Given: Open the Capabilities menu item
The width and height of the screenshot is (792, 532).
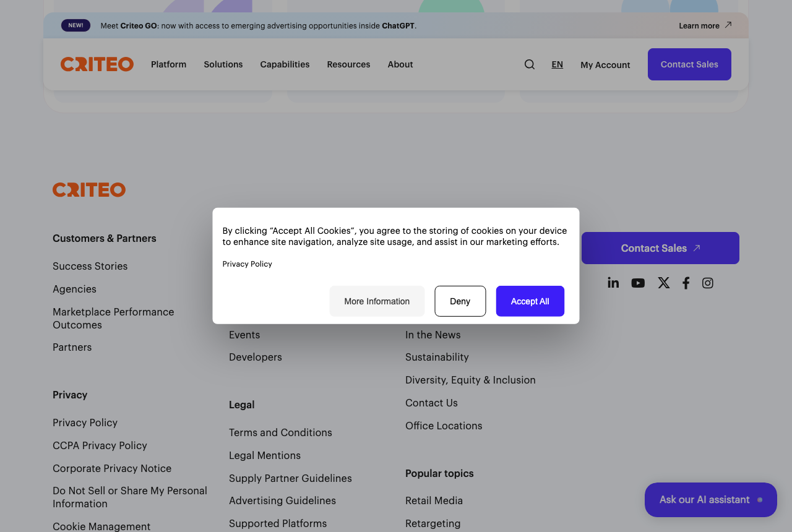Looking at the screenshot, I should (x=285, y=64).
